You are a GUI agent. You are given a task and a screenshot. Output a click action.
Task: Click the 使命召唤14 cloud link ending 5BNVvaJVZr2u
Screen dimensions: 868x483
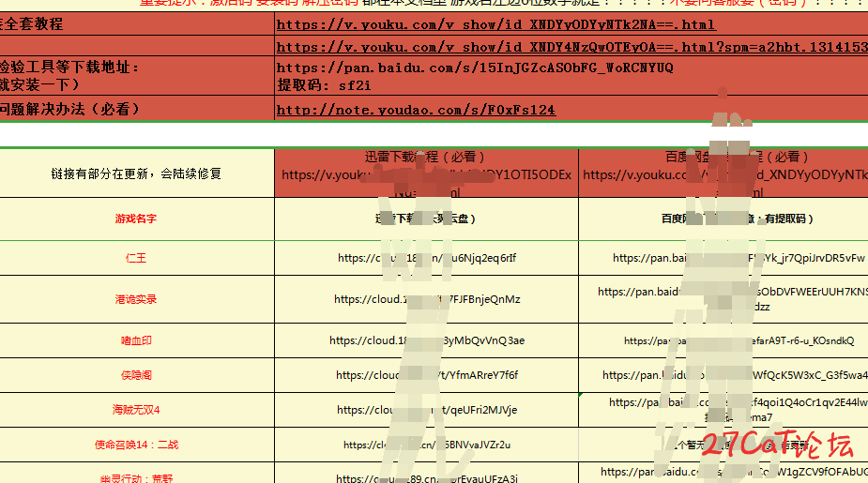427,445
